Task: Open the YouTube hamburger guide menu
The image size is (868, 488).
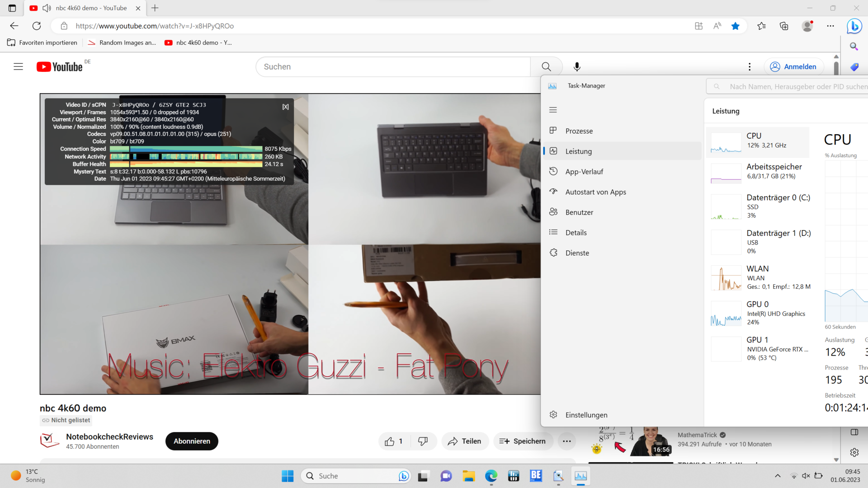Action: click(x=18, y=67)
